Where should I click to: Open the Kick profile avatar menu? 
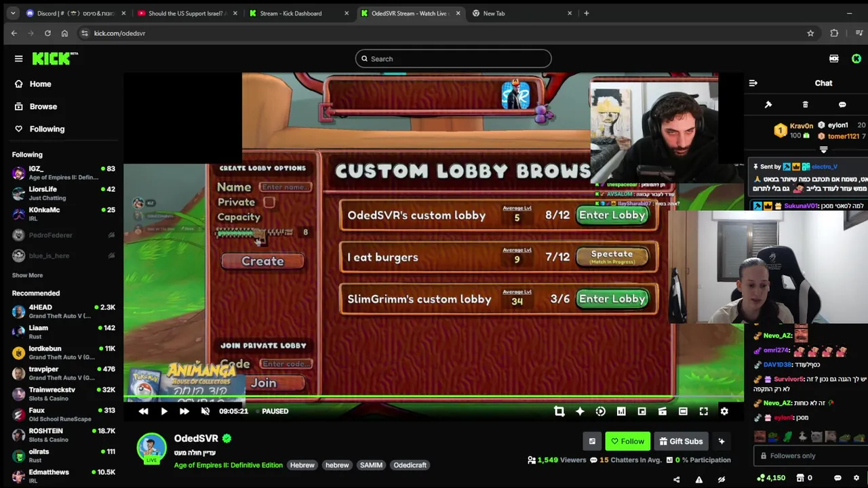click(856, 59)
